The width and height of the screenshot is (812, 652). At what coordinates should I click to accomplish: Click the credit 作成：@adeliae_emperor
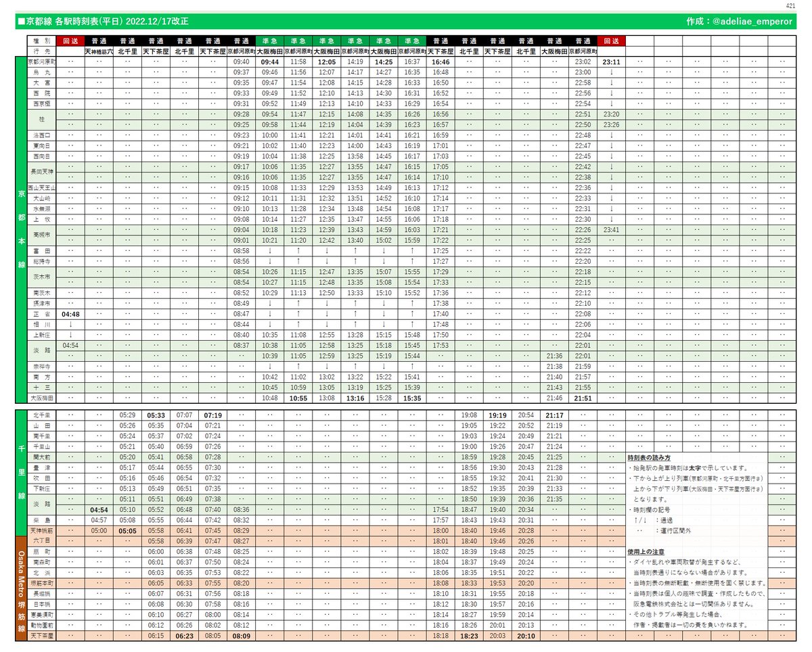739,22
